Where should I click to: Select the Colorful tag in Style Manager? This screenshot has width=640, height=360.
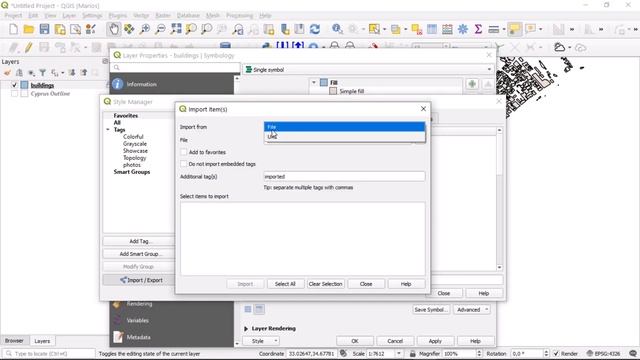point(133,137)
